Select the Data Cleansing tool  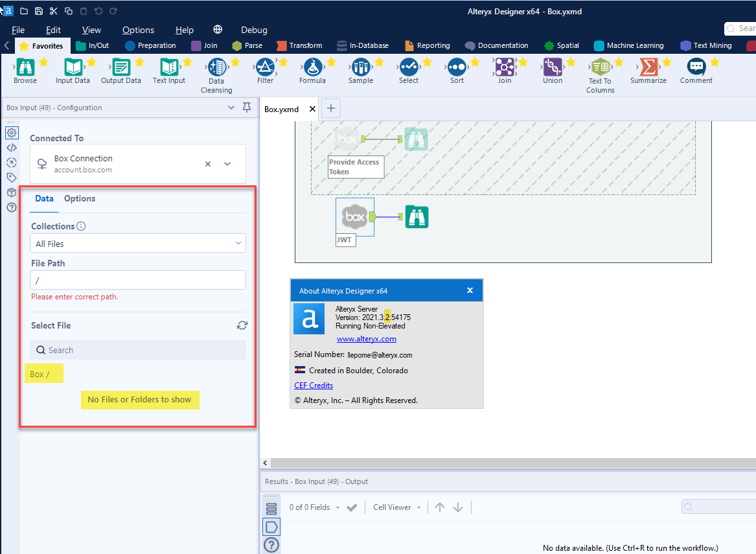click(x=216, y=67)
